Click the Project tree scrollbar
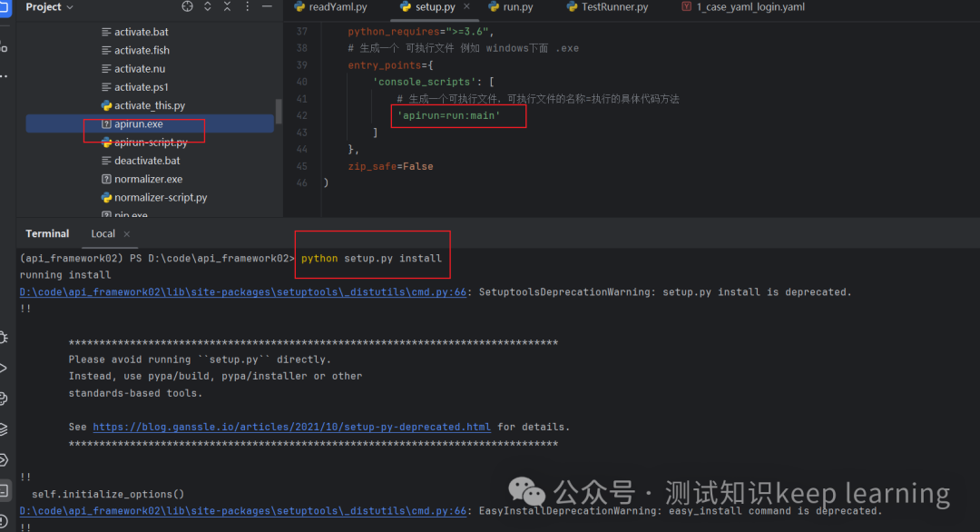 click(279, 112)
